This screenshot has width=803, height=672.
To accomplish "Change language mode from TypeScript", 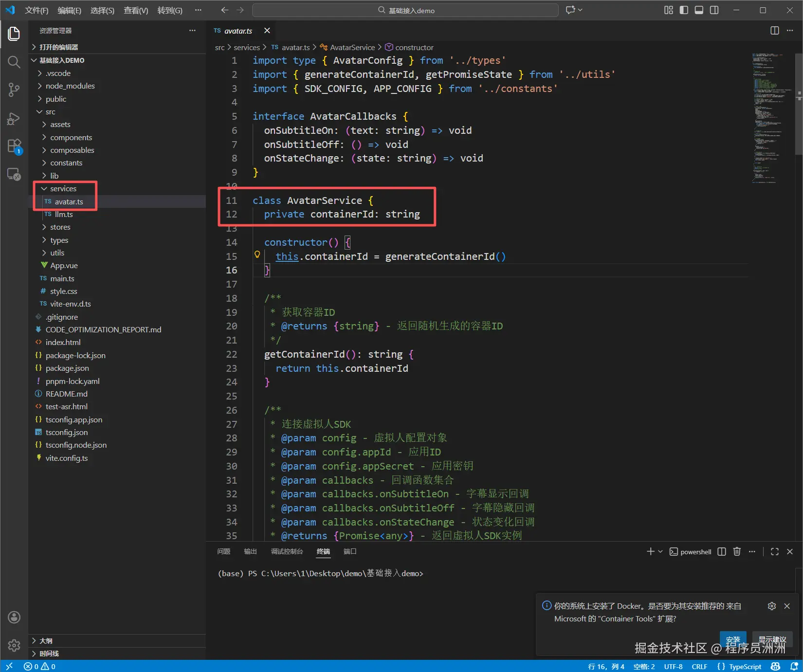I will coord(745,666).
